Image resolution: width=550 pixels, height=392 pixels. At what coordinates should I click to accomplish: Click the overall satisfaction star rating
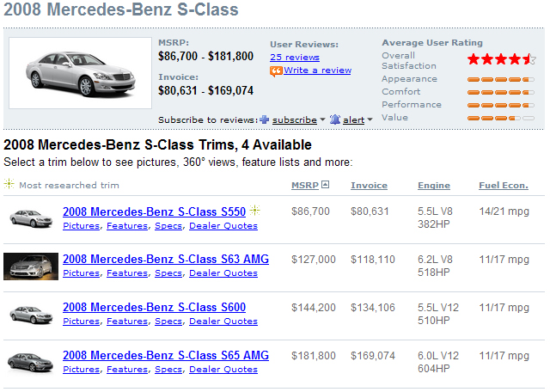[501, 59]
